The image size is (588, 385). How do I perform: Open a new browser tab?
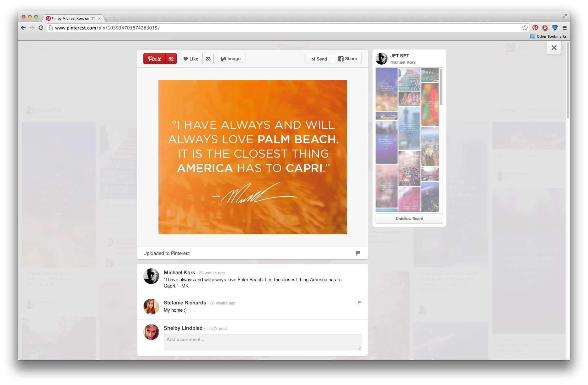pos(110,18)
